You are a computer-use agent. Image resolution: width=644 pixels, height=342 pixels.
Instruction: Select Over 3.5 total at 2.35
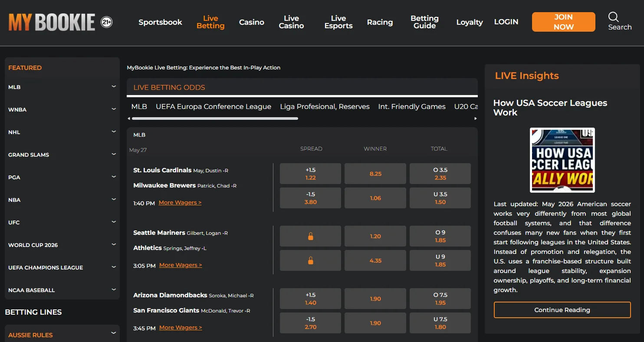[x=440, y=174]
